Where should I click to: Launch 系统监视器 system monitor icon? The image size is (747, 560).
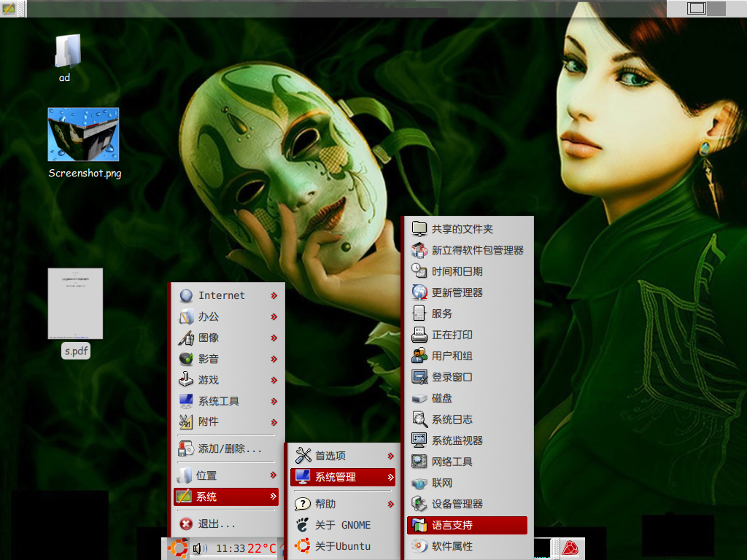[419, 440]
